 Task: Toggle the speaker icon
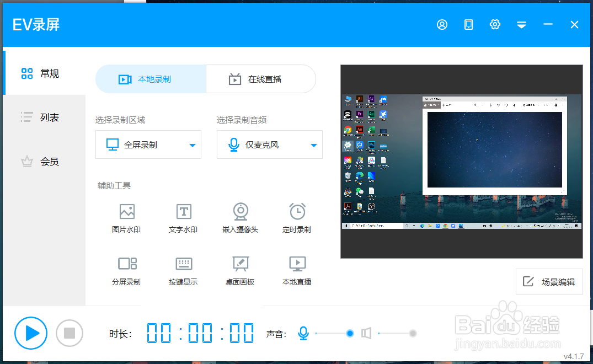coord(366,333)
